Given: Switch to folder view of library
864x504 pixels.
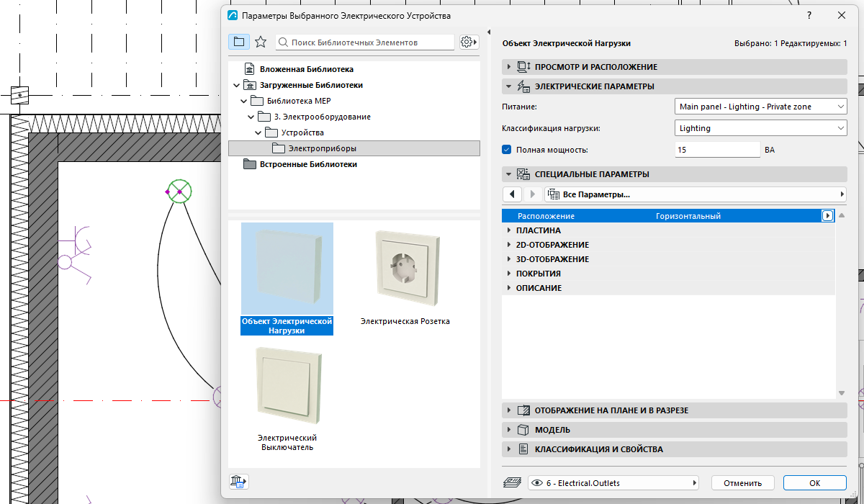Looking at the screenshot, I should (x=239, y=42).
